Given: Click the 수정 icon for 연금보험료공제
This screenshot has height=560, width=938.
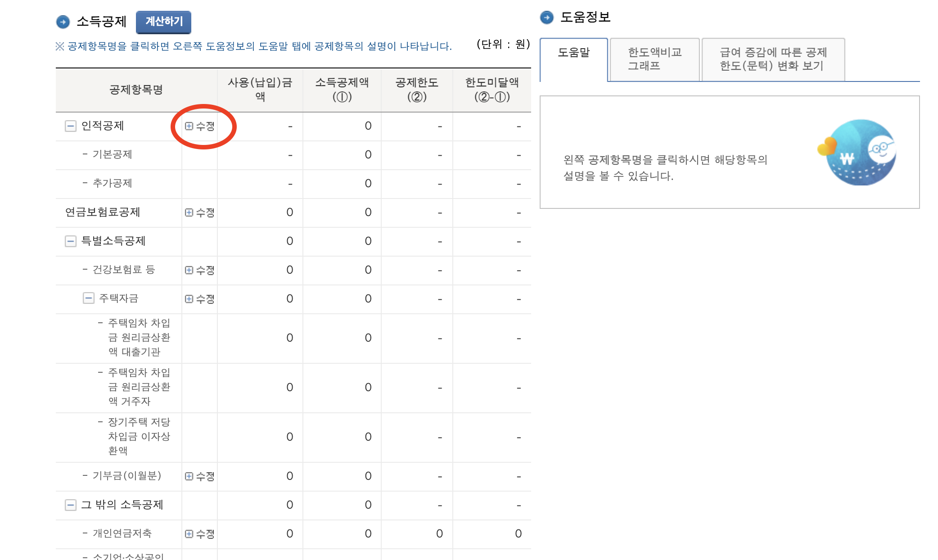Looking at the screenshot, I should click(x=199, y=212).
